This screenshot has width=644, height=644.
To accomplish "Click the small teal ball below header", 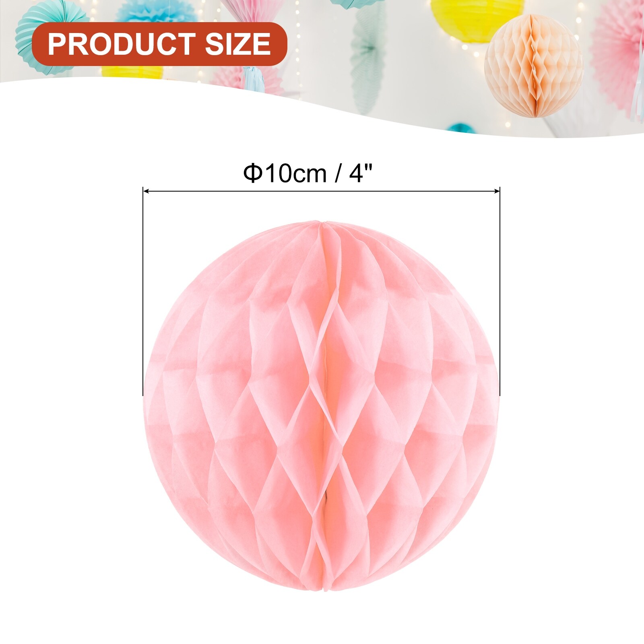I will point(462,128).
